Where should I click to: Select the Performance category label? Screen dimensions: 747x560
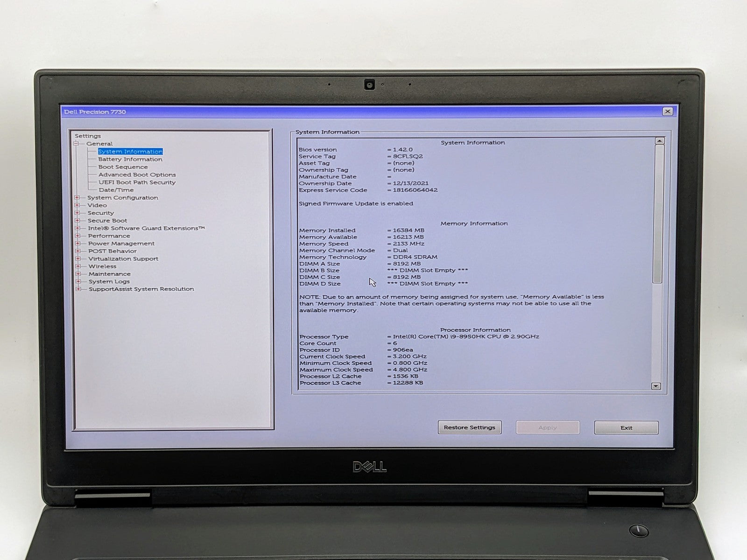[109, 236]
